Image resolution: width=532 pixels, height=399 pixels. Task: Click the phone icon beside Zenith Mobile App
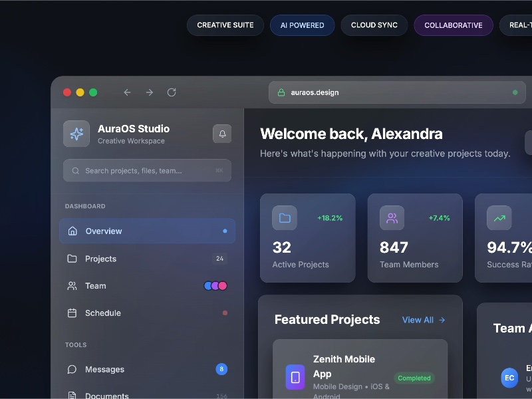[295, 377]
